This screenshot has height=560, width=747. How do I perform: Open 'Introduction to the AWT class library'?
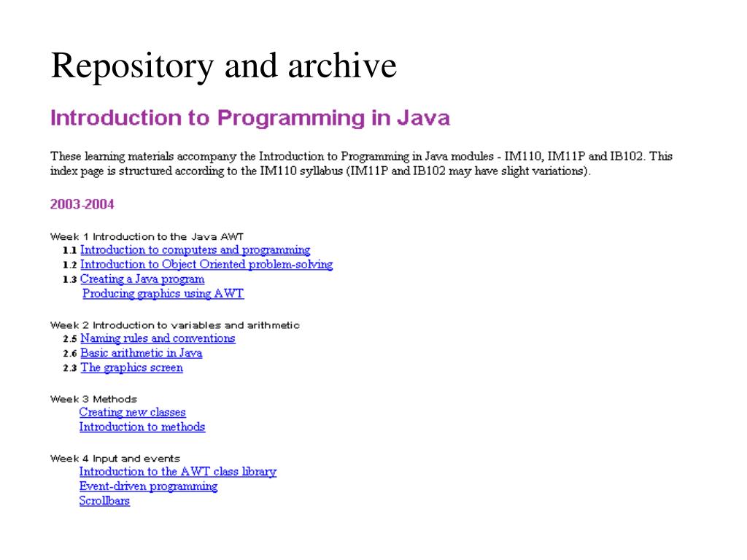click(x=178, y=472)
